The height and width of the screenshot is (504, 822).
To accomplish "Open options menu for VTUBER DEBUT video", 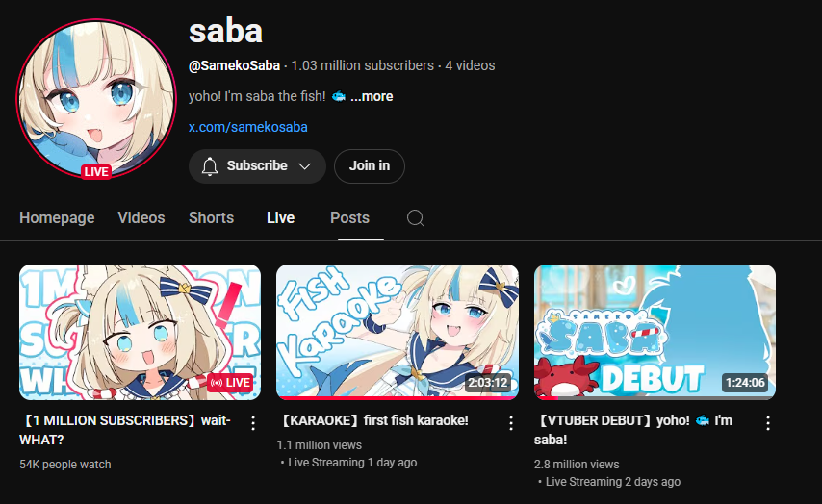I will 768,423.
